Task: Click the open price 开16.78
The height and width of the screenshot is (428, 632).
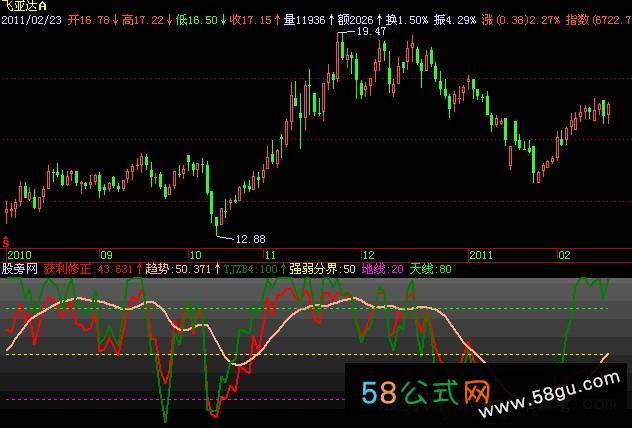Action: click(88, 20)
